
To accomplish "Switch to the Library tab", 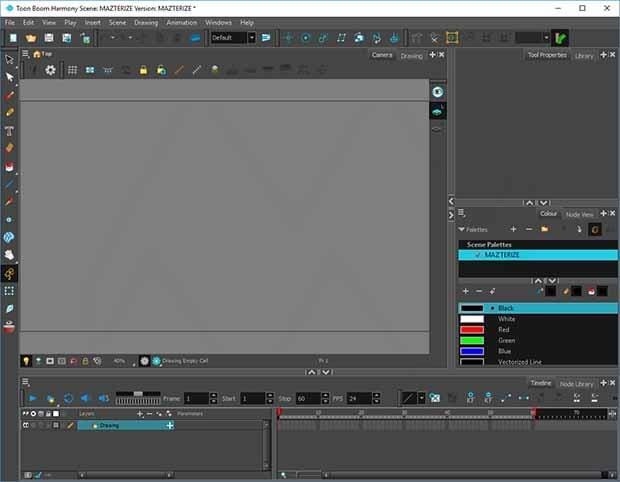I will [x=584, y=56].
